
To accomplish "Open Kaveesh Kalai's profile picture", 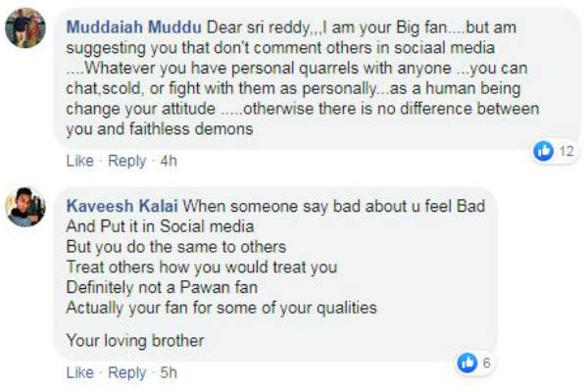I will click(x=25, y=207).
